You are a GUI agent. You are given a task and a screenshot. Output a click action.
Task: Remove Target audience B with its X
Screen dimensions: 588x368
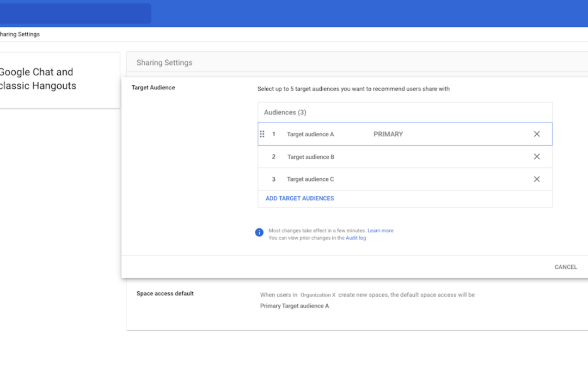(537, 156)
